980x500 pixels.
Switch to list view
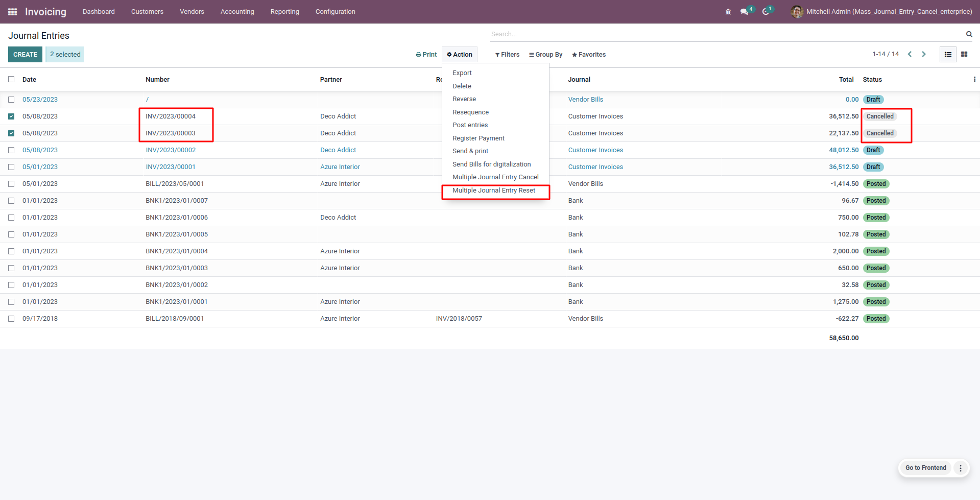948,54
